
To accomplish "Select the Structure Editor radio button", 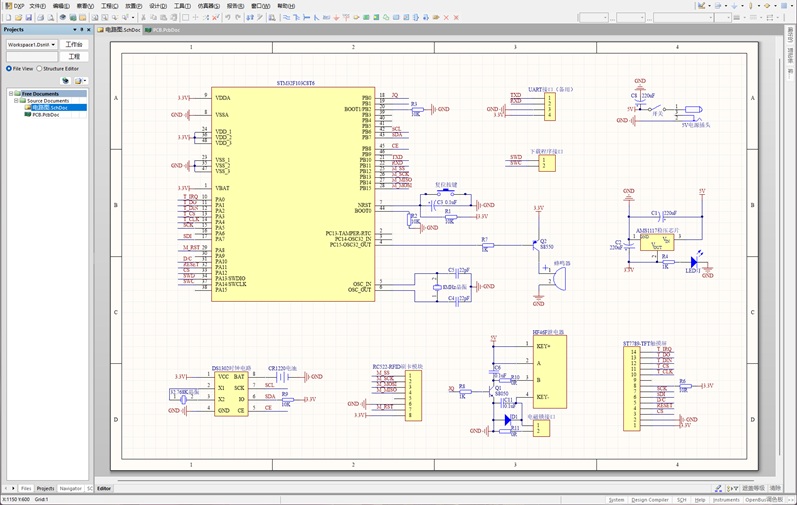I will tap(39, 69).
